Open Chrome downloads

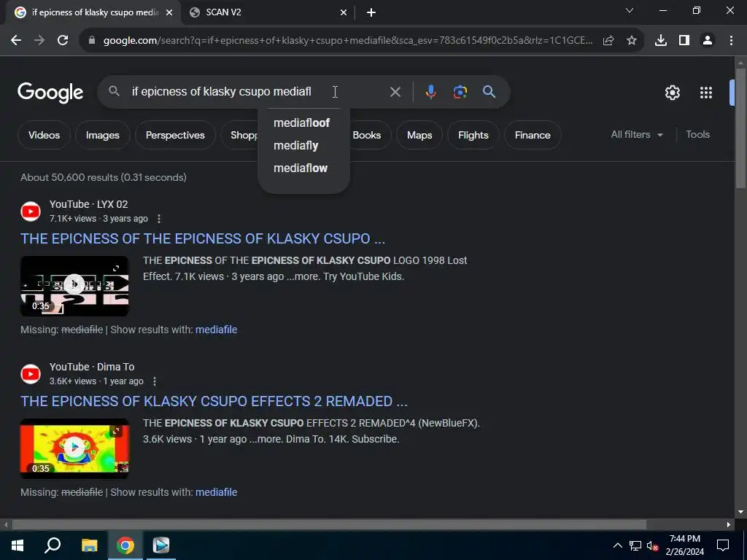[x=661, y=41]
